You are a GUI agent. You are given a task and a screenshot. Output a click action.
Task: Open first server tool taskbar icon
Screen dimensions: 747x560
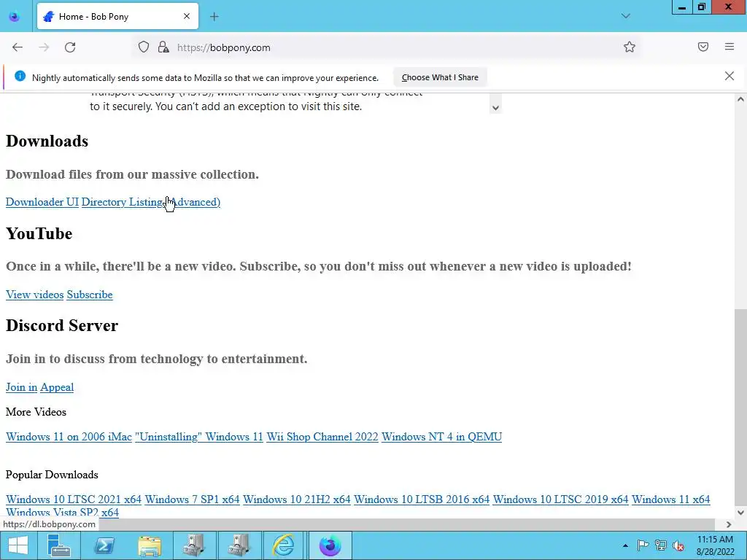[x=194, y=545]
